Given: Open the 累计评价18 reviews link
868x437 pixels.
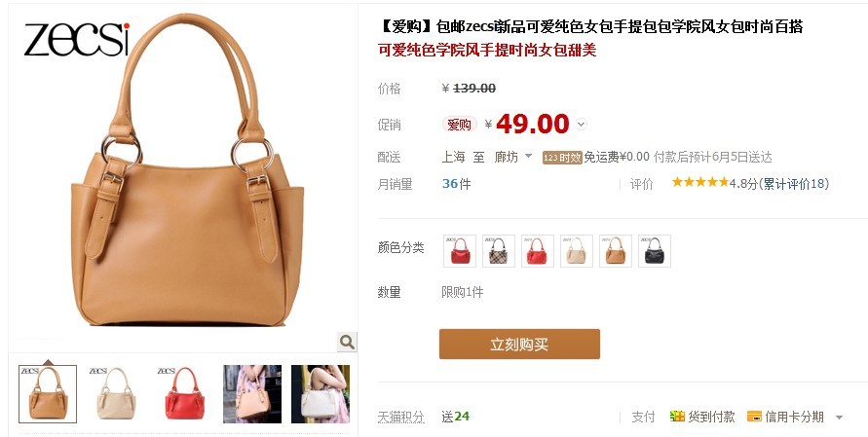Looking at the screenshot, I should click(x=794, y=184).
